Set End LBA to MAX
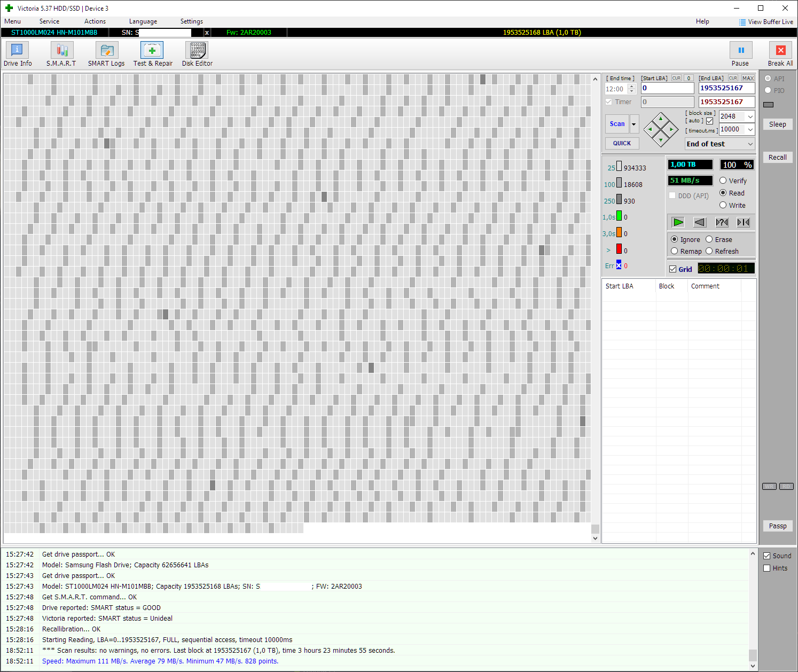This screenshot has width=798, height=672. click(x=748, y=78)
